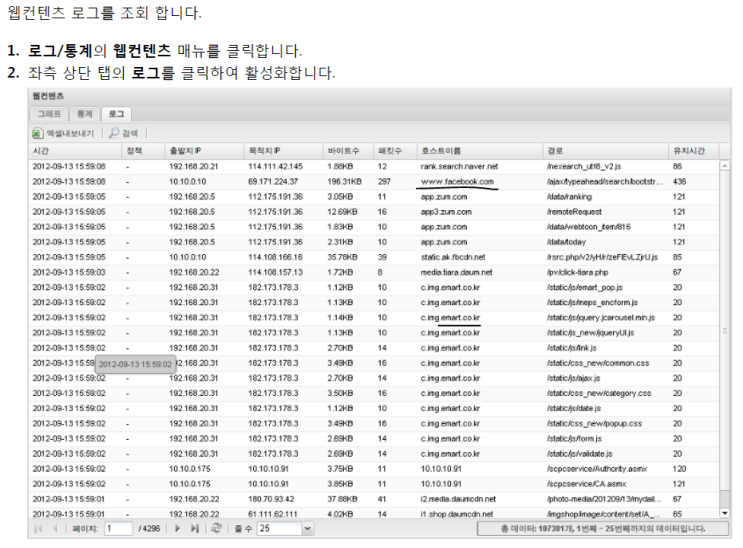Click the Excel export icon
743x548 pixels.
click(37, 134)
